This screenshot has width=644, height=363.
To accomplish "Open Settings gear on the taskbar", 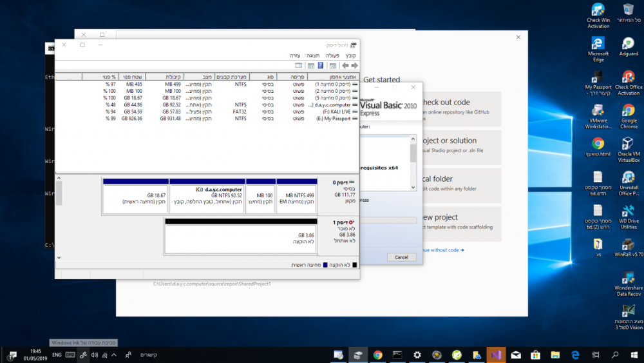I will [417, 355].
